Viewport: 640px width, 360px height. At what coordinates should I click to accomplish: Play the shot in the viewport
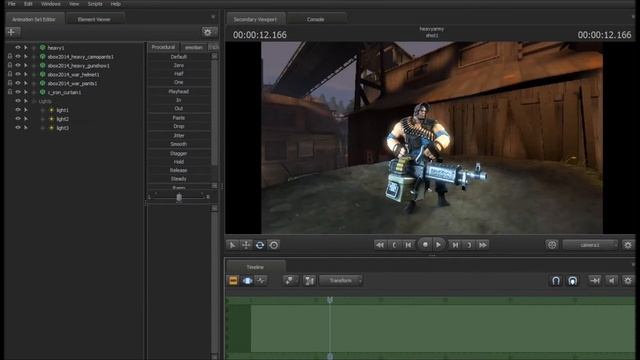pos(438,244)
